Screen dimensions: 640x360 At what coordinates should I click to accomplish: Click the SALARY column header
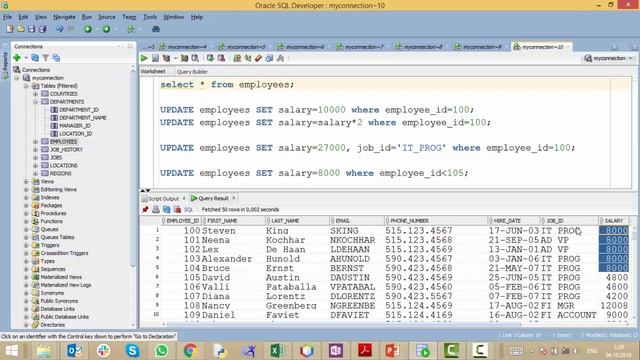coord(614,220)
